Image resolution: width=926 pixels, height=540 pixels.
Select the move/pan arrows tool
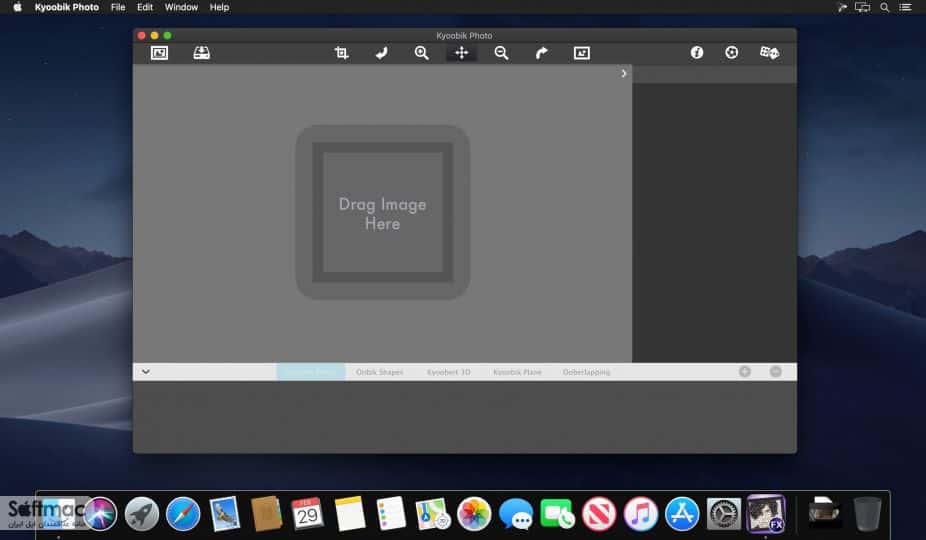point(461,53)
